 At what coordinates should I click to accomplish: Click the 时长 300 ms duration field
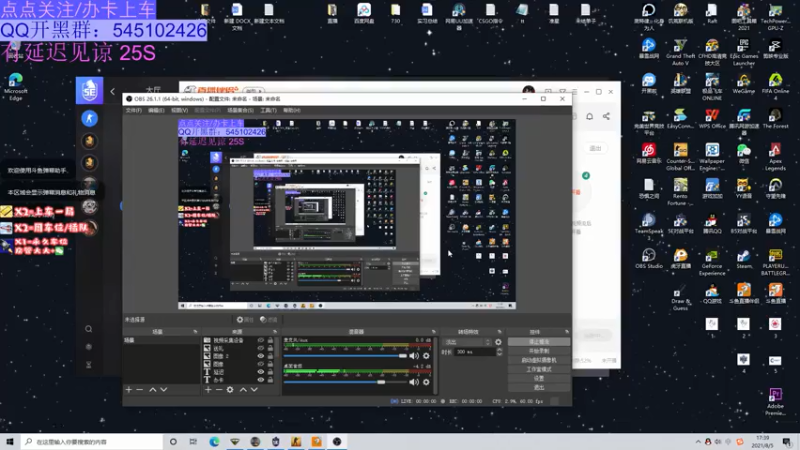click(474, 352)
